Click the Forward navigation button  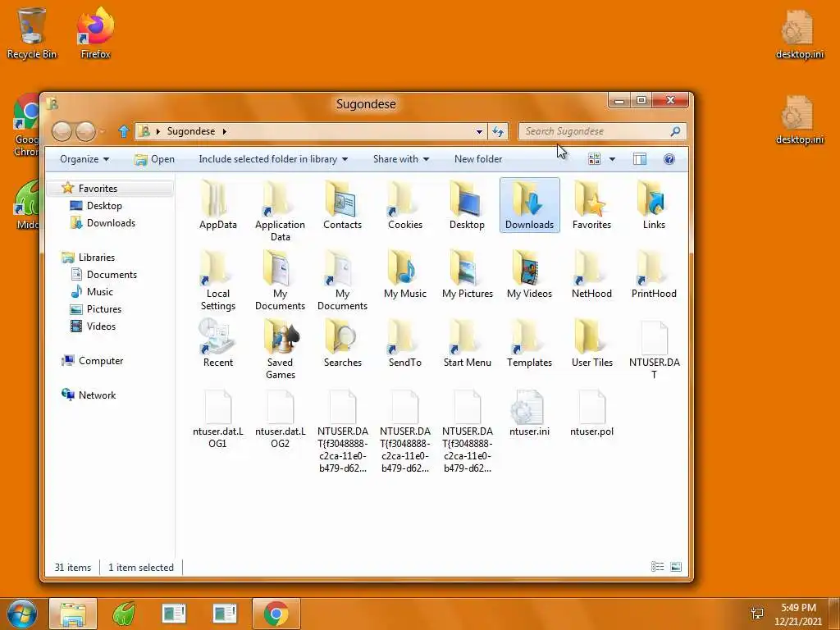coord(85,131)
